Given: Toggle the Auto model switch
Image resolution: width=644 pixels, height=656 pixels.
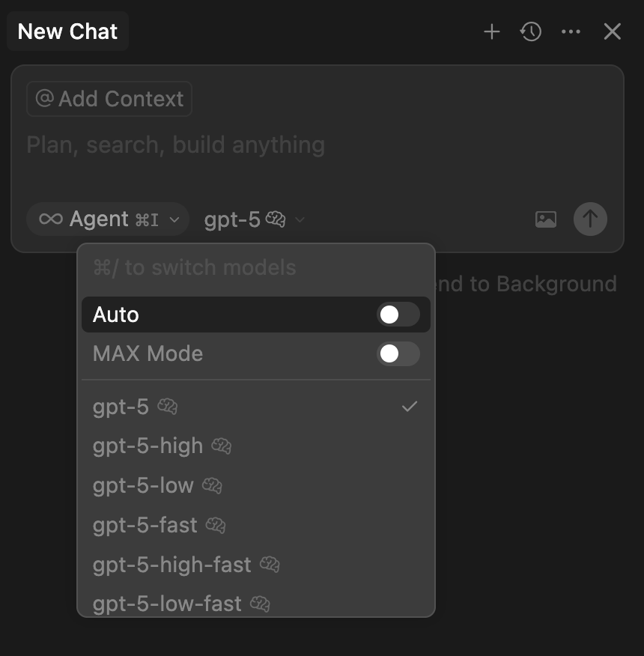Looking at the screenshot, I should (x=398, y=315).
